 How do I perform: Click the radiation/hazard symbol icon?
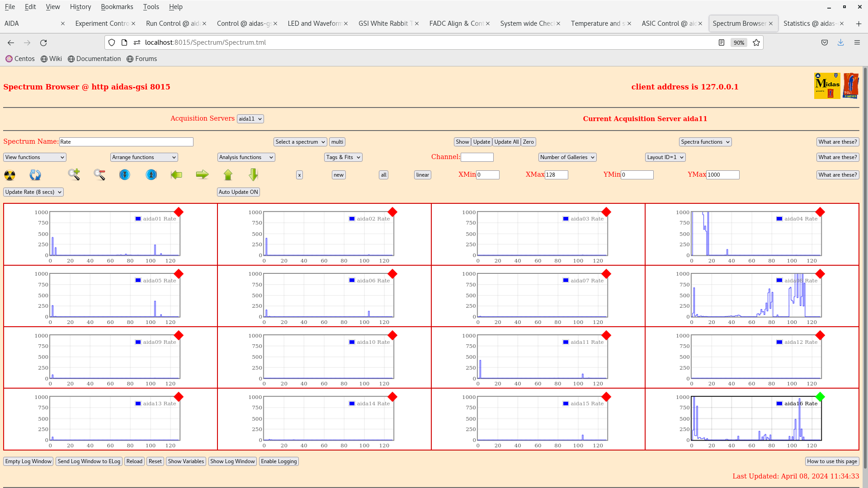click(x=10, y=174)
